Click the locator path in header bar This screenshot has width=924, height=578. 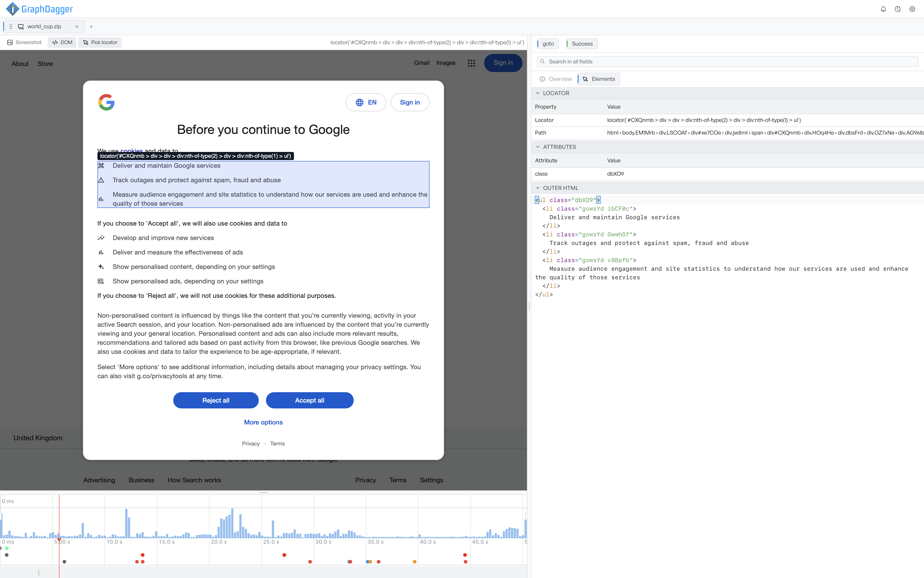click(427, 42)
